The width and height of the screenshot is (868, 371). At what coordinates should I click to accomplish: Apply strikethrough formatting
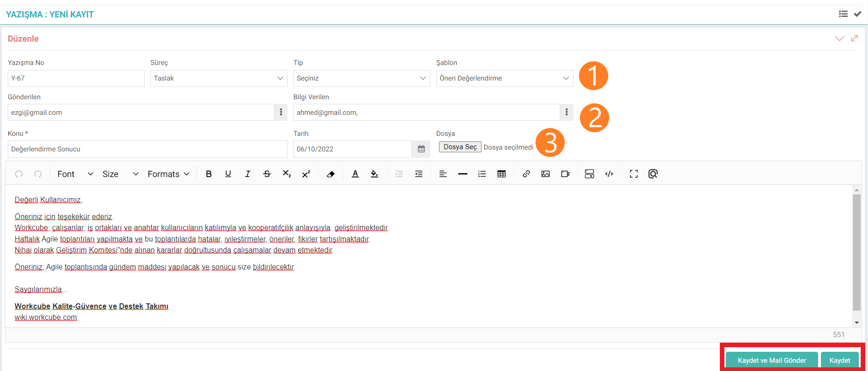pyautogui.click(x=267, y=174)
